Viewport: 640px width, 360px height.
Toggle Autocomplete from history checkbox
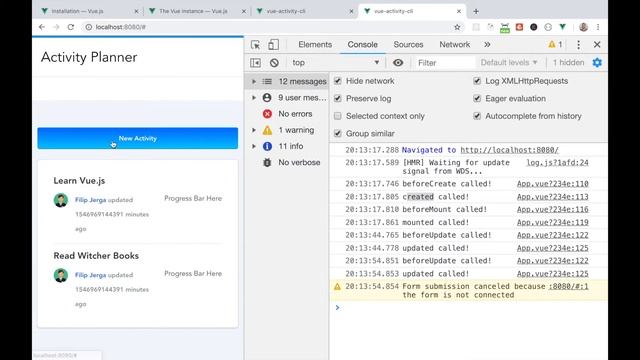(477, 116)
